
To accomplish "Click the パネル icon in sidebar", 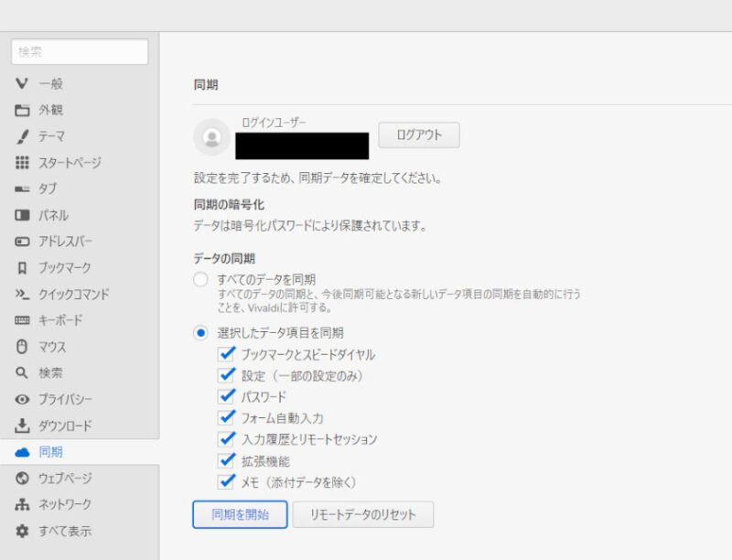I will point(22,215).
